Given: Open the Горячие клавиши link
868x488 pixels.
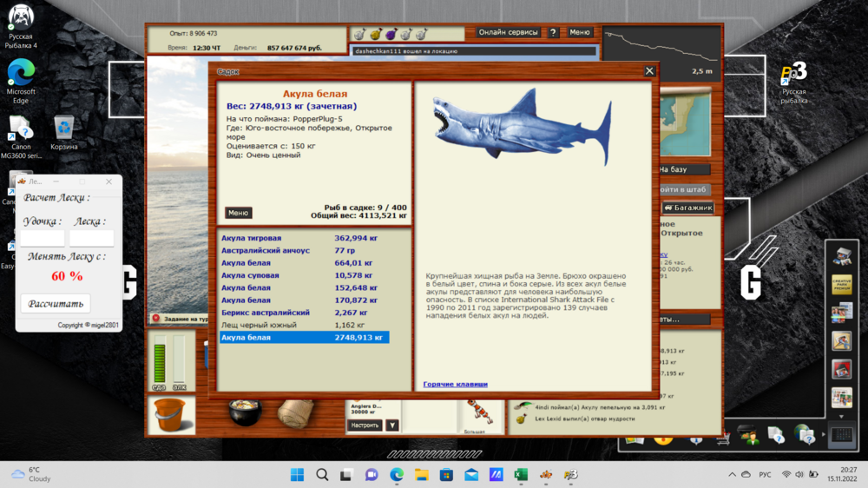Looking at the screenshot, I should pos(455,384).
